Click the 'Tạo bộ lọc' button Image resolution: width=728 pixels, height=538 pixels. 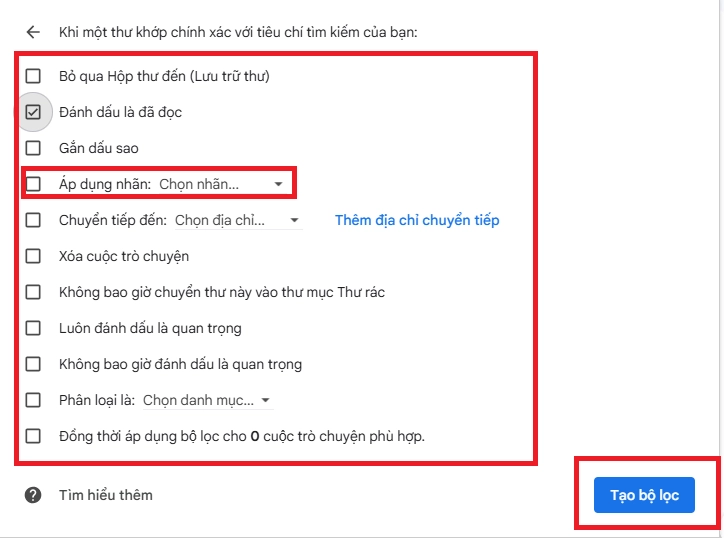pos(644,496)
